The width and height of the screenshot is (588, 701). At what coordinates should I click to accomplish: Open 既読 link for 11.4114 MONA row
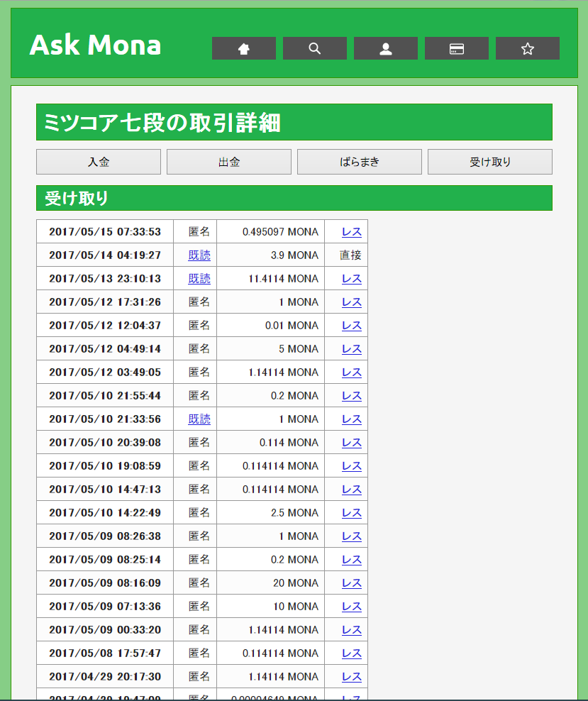pos(199,279)
